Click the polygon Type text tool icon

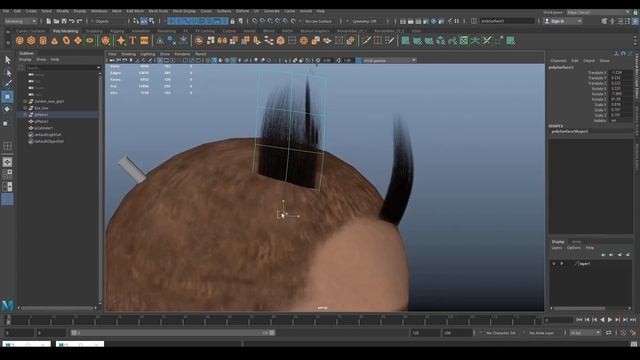[x=133, y=40]
